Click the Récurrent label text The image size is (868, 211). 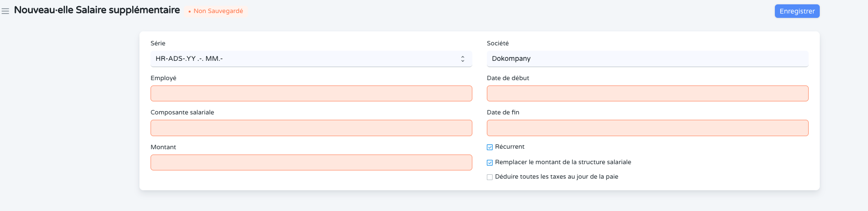click(510, 147)
